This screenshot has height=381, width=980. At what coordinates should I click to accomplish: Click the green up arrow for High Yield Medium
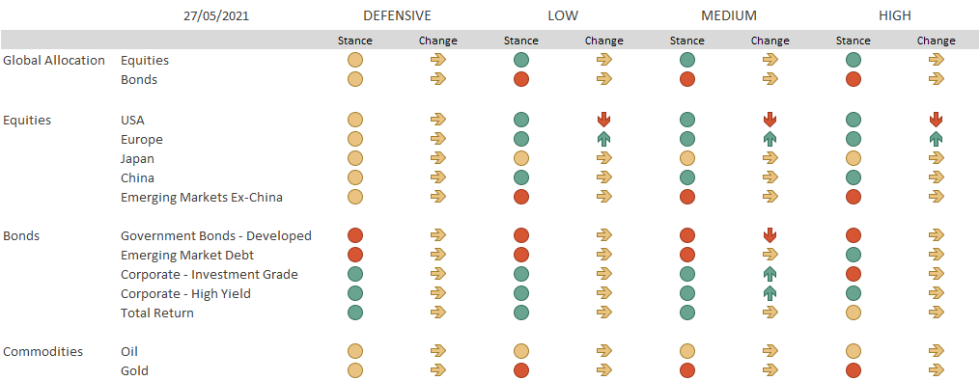pos(770,293)
